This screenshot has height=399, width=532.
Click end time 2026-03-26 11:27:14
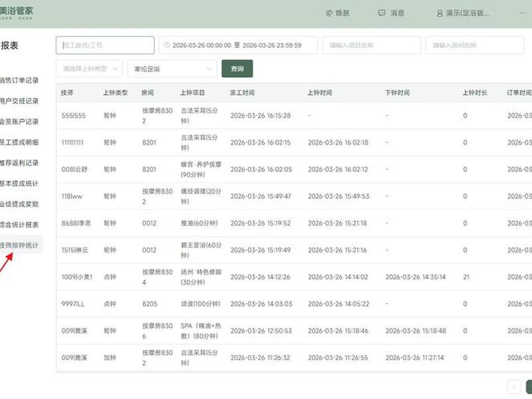pos(414,358)
